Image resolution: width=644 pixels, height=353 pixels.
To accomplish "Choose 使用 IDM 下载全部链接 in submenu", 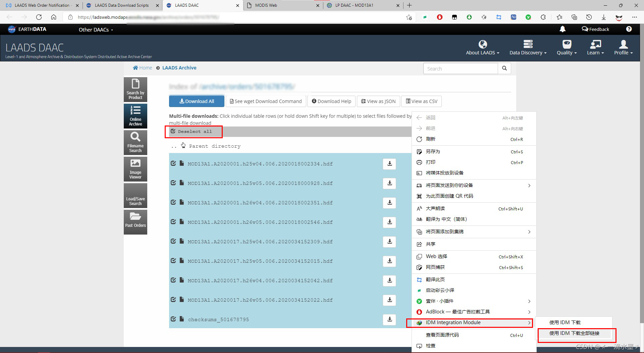I will (574, 333).
